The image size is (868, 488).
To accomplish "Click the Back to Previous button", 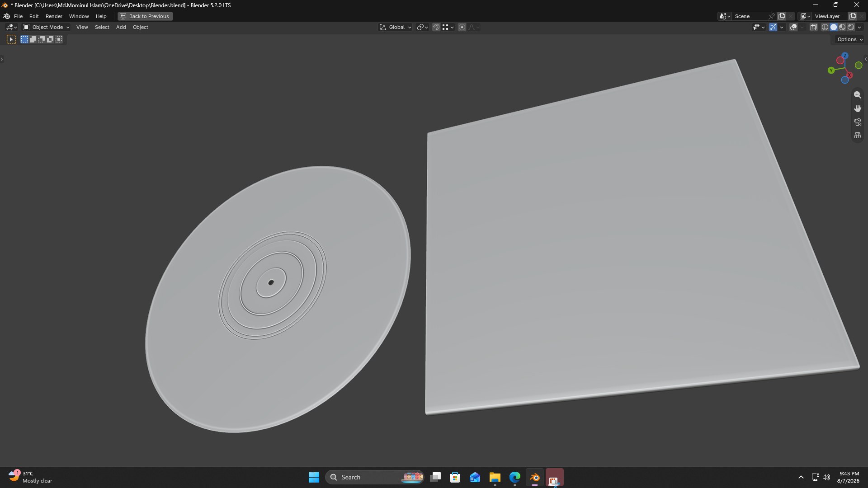I will [x=145, y=16].
